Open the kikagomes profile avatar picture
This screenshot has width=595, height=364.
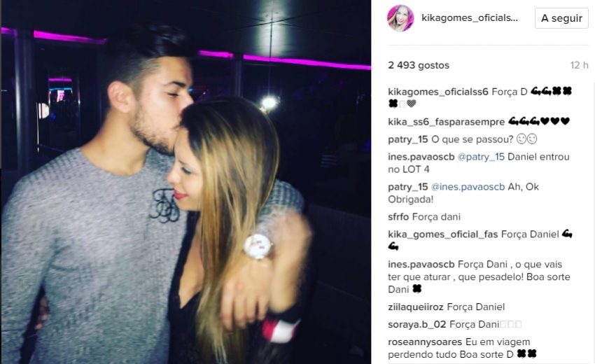pos(400,18)
